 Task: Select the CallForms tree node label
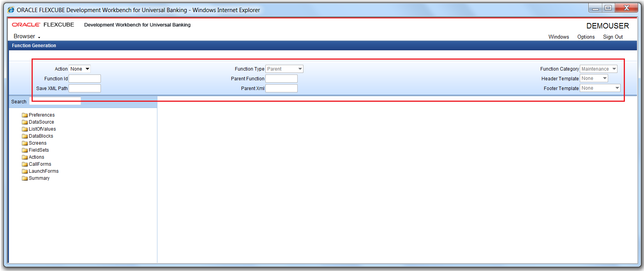click(x=40, y=164)
